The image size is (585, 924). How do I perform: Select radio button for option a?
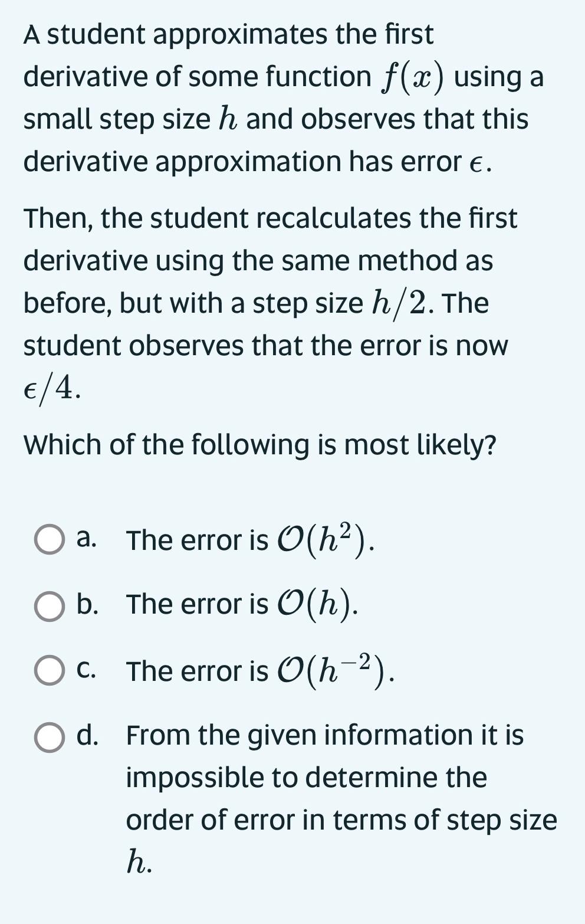(x=50, y=539)
